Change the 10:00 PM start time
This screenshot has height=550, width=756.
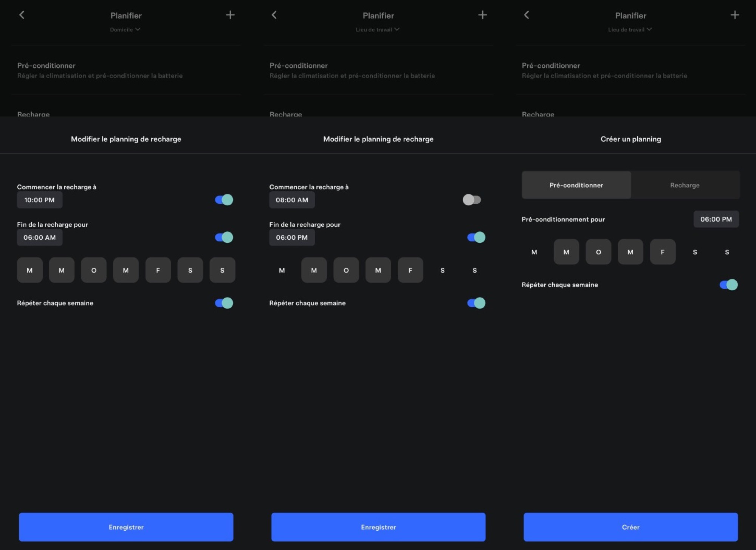tap(40, 200)
